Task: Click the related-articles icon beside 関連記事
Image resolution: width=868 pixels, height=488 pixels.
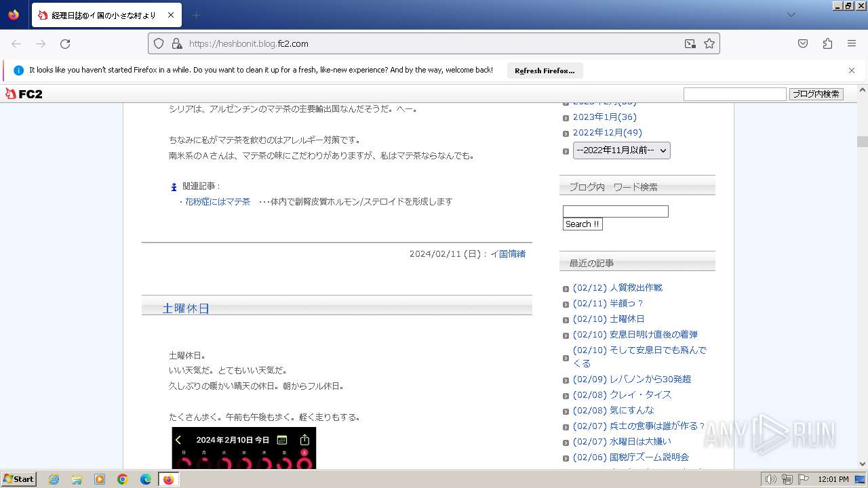Action: pos(174,187)
